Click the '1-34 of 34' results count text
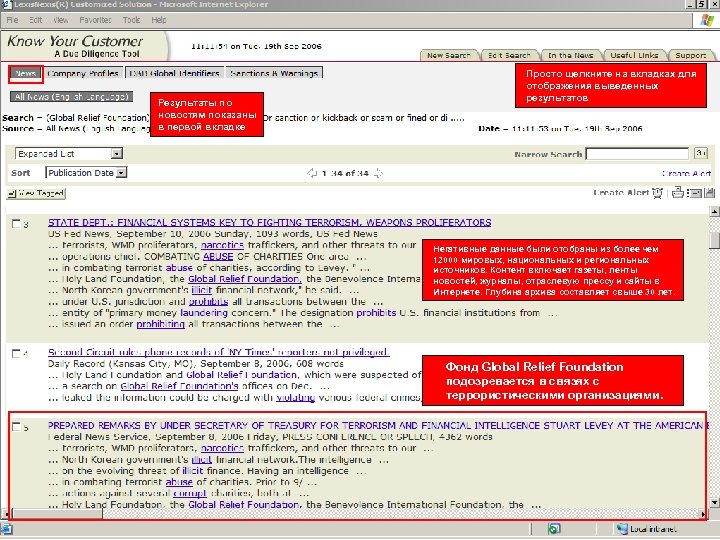 click(345, 174)
